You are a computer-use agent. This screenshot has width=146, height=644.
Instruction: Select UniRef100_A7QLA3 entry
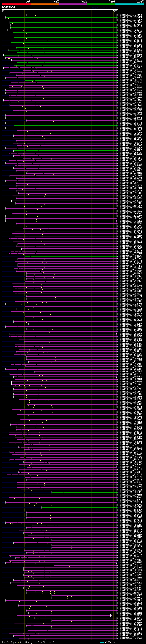click(131, 567)
